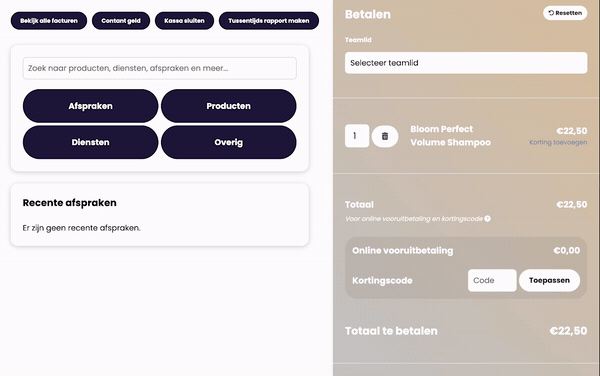This screenshot has height=376, width=600.
Task: Delete Bloom Perfect Volume Shampoo with trash icon
Action: coord(385,136)
